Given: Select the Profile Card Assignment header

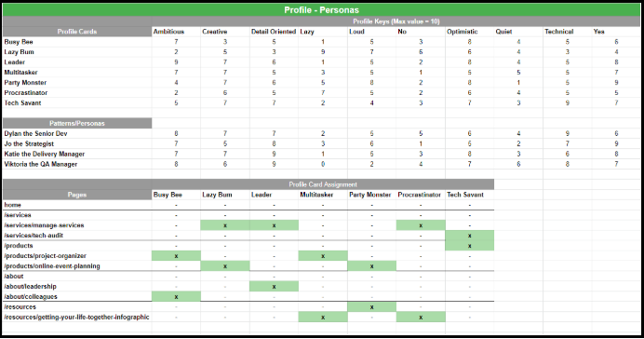Looking at the screenshot, I should coord(323,184).
